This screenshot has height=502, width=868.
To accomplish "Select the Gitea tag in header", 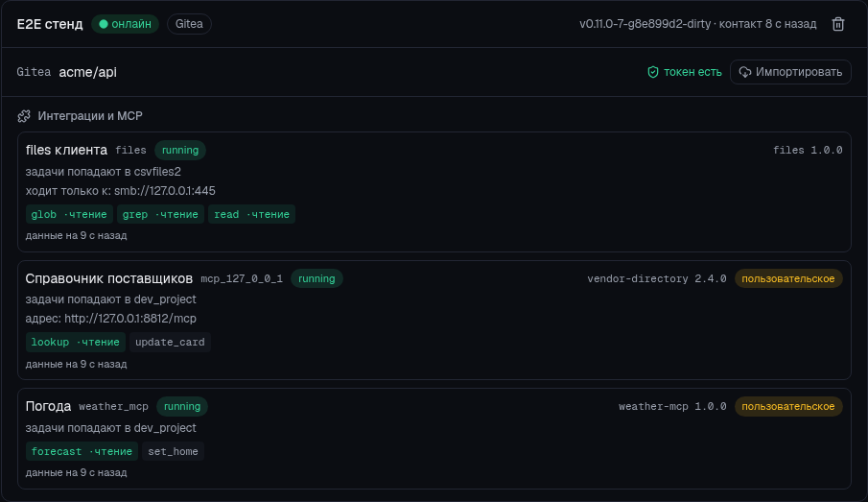I will pyautogui.click(x=189, y=24).
